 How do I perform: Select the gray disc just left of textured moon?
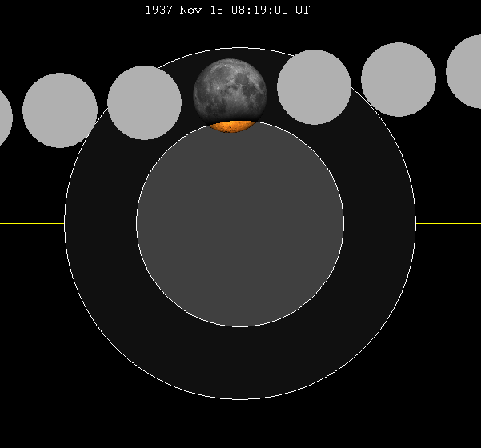click(145, 102)
